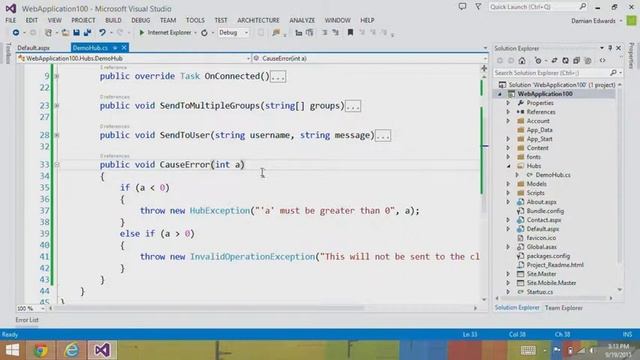The image size is (640, 360).
Task: Toggle auto-hide pin on Solution Explorer
Action: coord(610,48)
